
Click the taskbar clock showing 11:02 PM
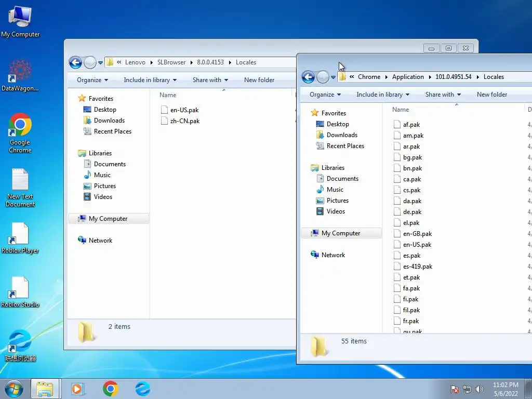506,389
